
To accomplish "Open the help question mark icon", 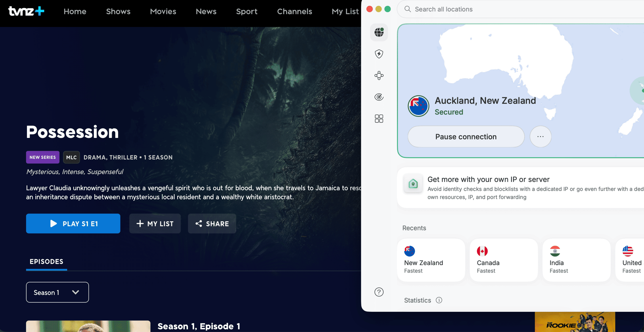I will [x=379, y=292].
